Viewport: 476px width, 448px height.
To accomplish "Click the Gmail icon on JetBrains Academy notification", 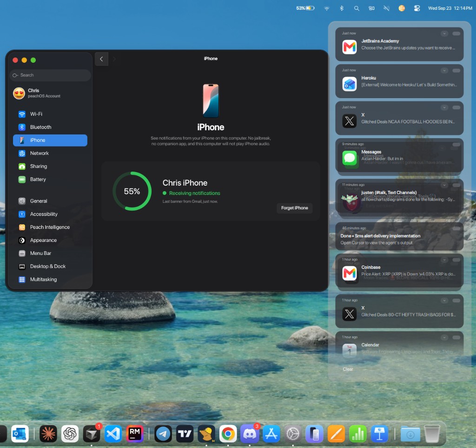I will [350, 47].
